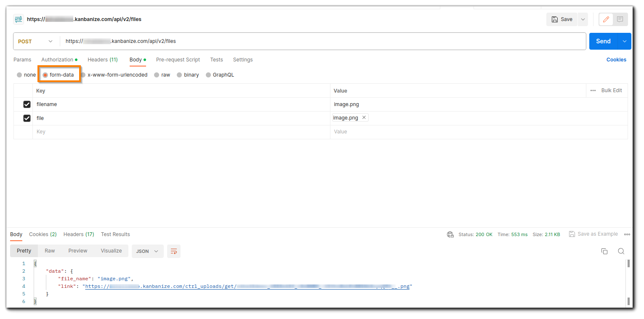
Task: Open the ctrl_uploads link in response
Action: pyautogui.click(x=247, y=287)
